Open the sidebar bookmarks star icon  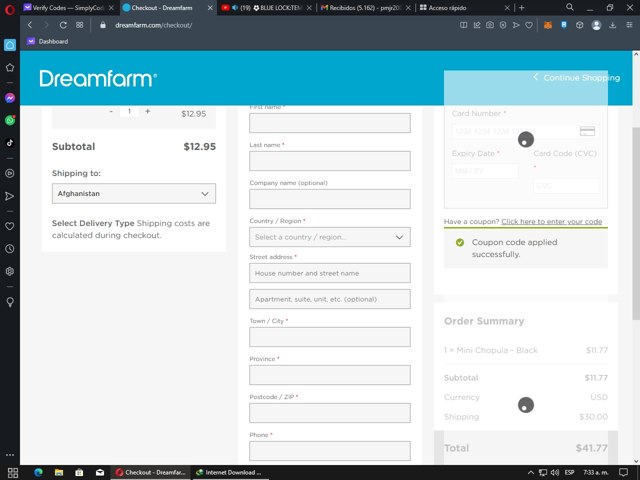pos(10,67)
